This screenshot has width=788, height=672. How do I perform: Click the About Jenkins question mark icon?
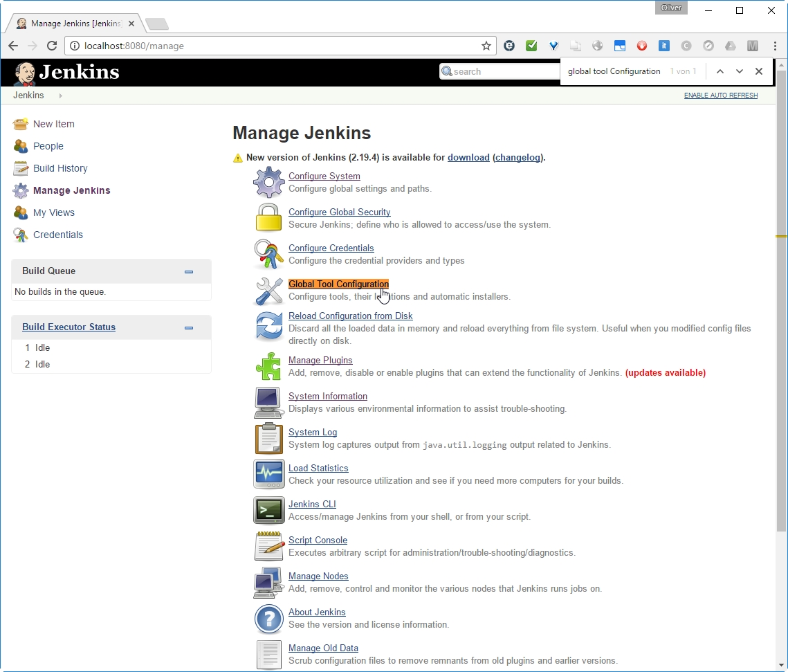click(x=268, y=619)
